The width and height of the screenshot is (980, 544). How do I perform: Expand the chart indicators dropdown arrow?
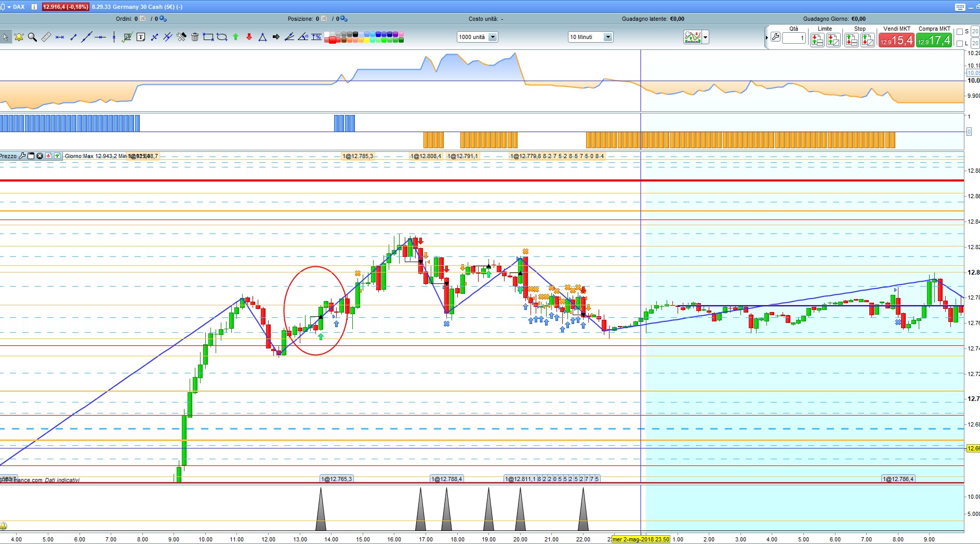[705, 37]
